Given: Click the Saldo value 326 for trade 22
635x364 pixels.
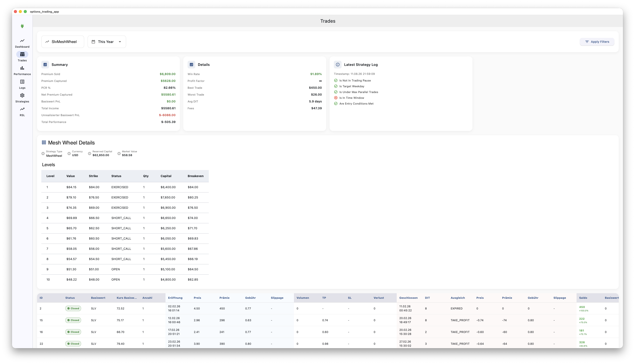Looking at the screenshot, I should 582,342.
